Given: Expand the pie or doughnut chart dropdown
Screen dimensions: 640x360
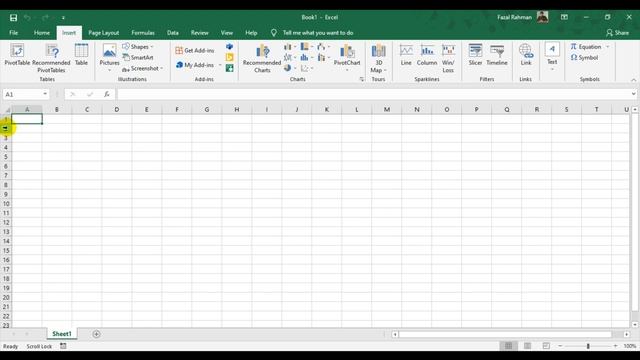Looking at the screenshot, I should click(x=295, y=69).
